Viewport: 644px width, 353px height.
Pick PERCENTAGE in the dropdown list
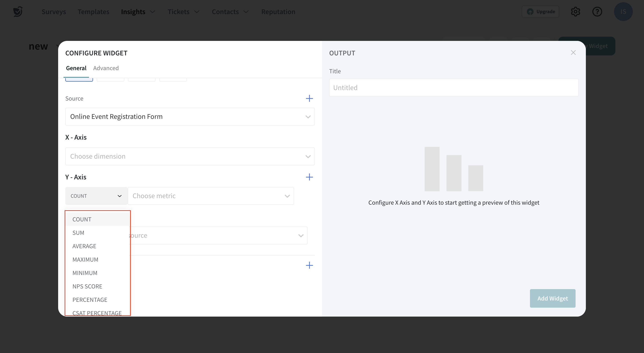pyautogui.click(x=90, y=300)
